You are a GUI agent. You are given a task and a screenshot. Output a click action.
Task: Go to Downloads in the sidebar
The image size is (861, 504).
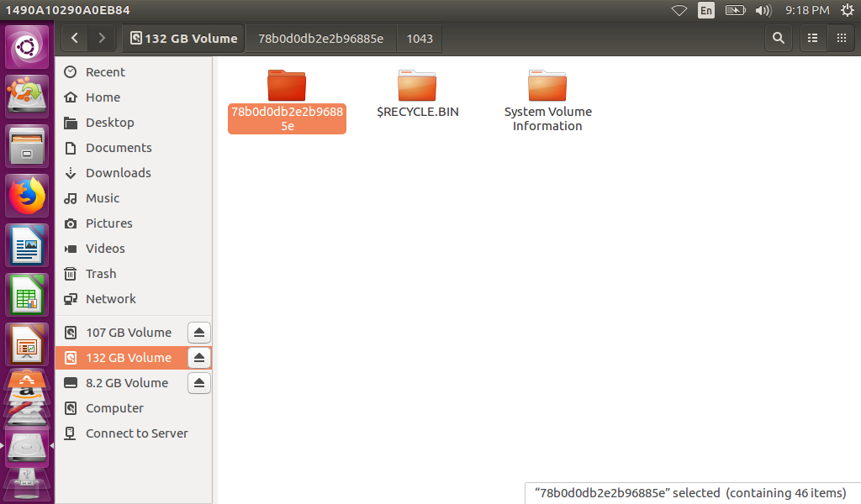(x=118, y=173)
